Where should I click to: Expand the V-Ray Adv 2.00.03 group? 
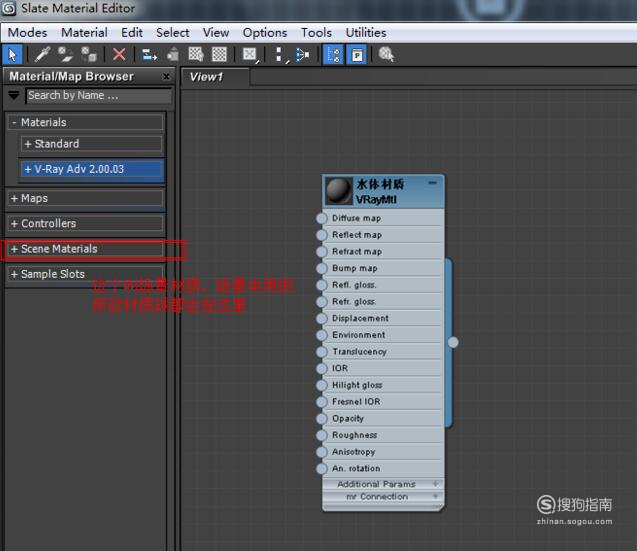click(92, 169)
